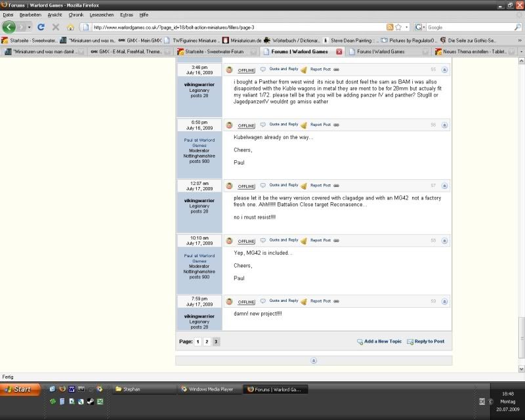Click the scrollbar up arrow
The width and height of the screenshot is (525, 420).
tap(521, 60)
